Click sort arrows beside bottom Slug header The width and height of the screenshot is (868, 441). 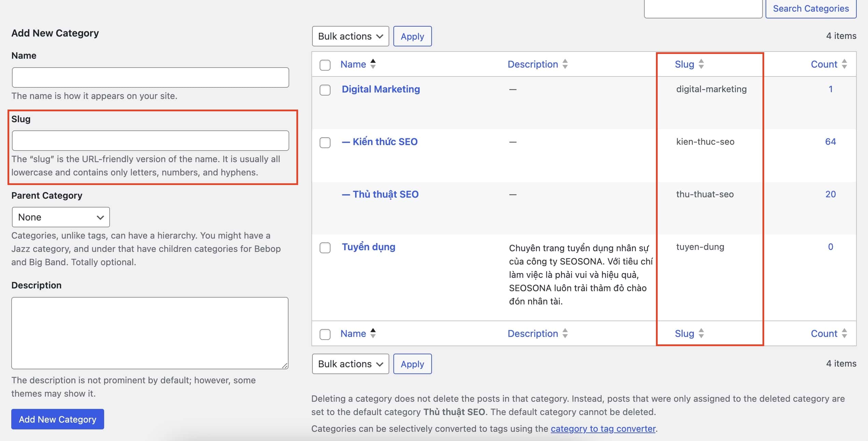click(701, 333)
